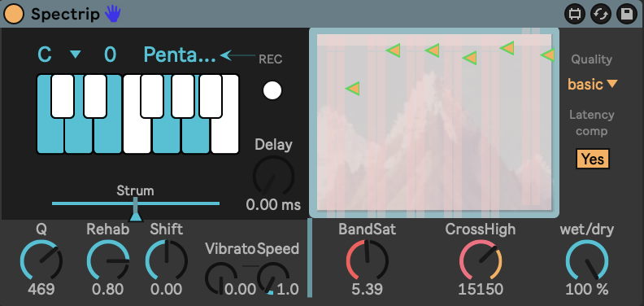Toggle Latency comp Yes button
The image size is (644, 306).
click(592, 159)
